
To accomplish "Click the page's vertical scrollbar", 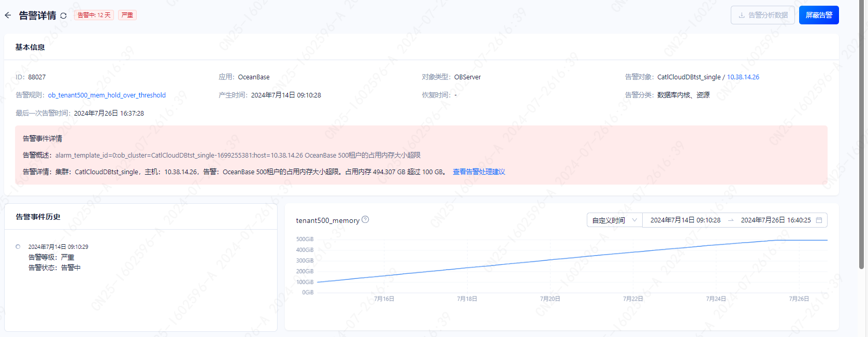I will [861, 135].
